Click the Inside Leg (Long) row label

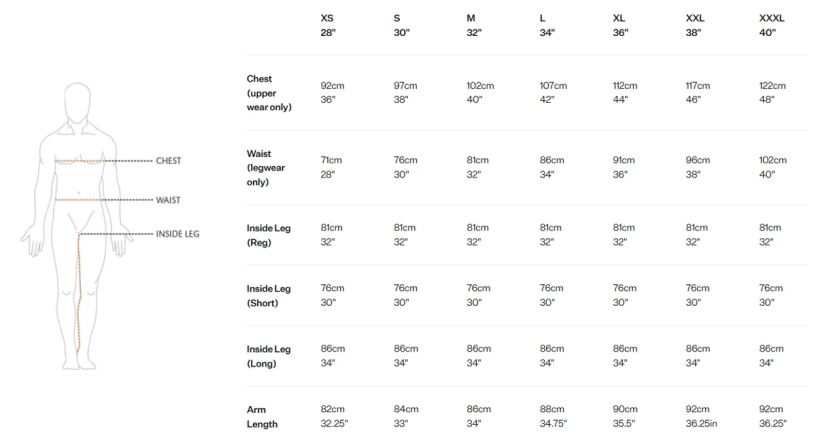[x=269, y=356]
